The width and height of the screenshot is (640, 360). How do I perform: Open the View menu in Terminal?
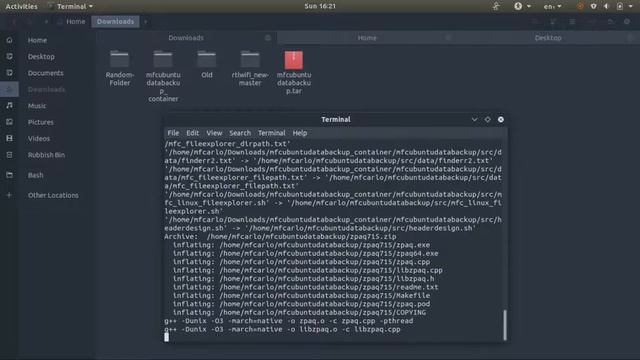pos(214,133)
